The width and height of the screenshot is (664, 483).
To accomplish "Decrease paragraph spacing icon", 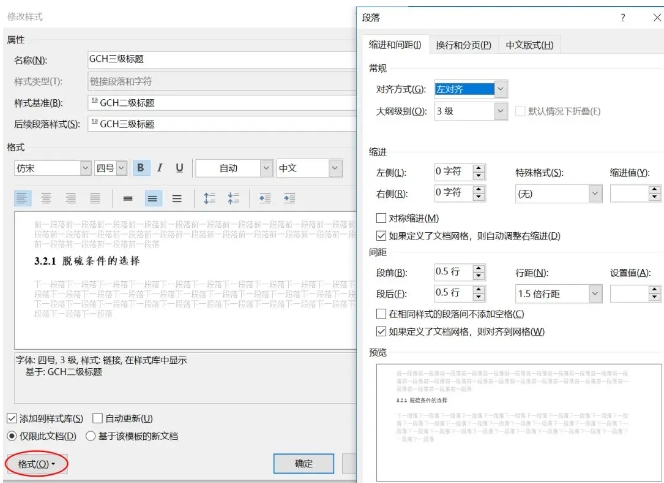I will click(233, 198).
